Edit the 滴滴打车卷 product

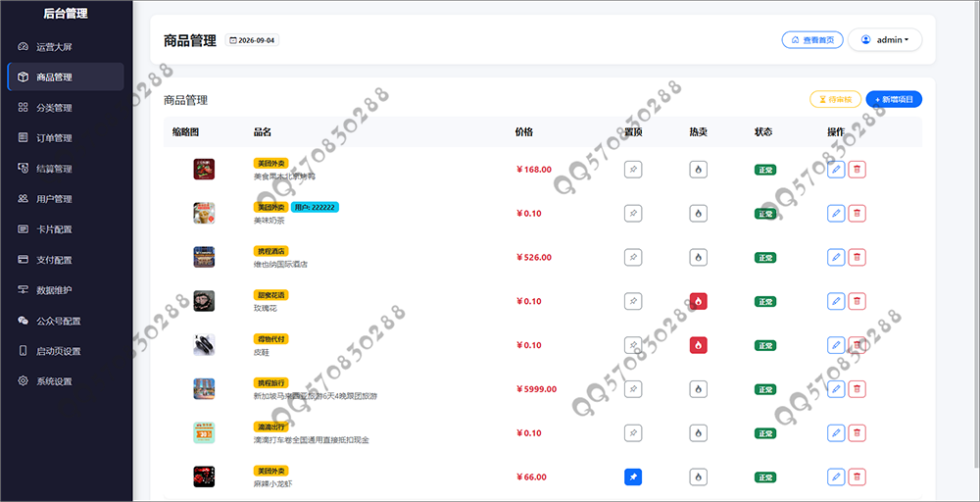(x=836, y=432)
